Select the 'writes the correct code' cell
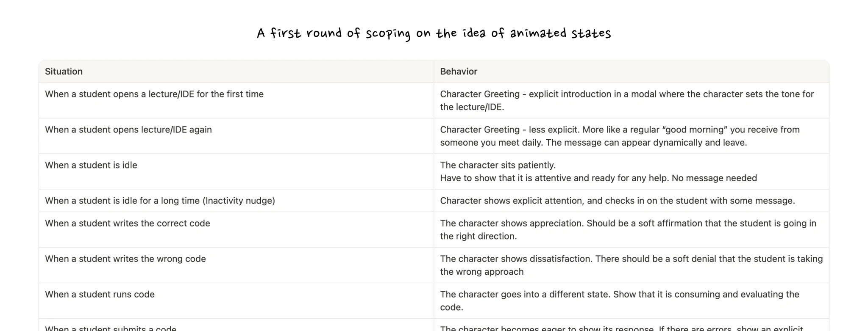Screen dimensions: 868x331 coord(128,223)
